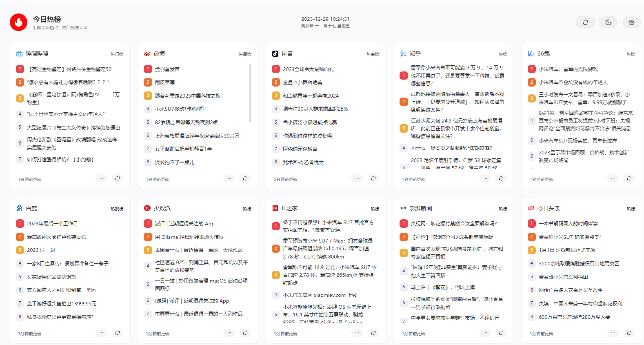
Task: Open more options in 微博 card
Action: tap(229, 178)
